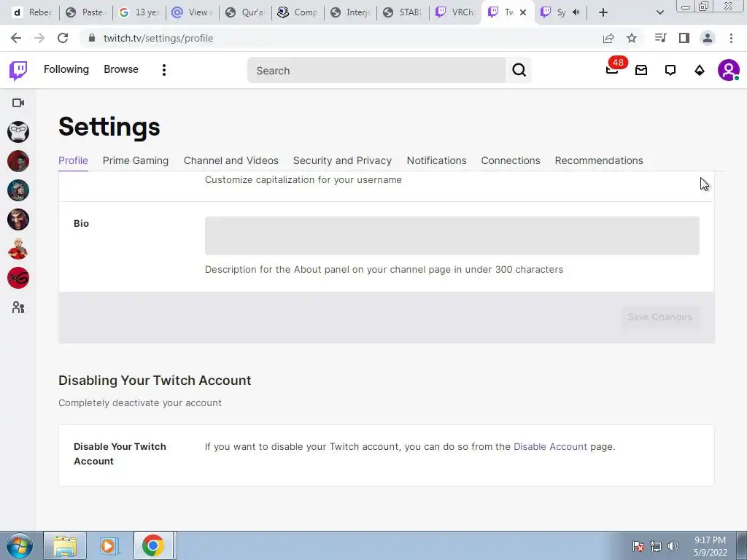
Task: Open the Prime Gaming settings tab
Action: point(135,160)
